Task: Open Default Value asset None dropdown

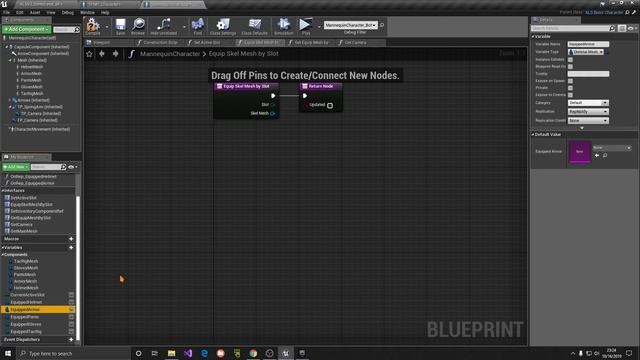Action: click(611, 147)
